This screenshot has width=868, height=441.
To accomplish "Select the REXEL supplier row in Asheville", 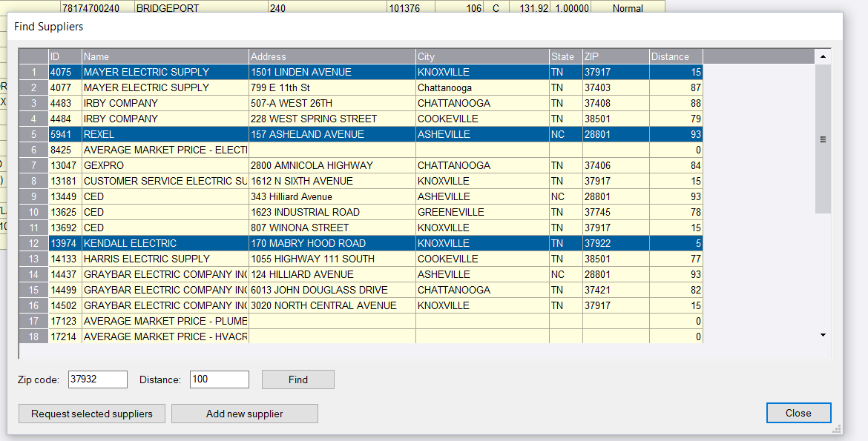I will 297,134.
